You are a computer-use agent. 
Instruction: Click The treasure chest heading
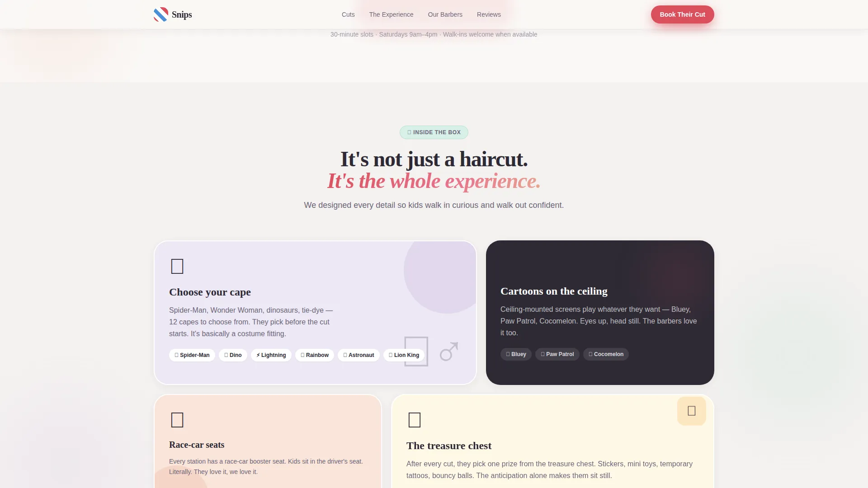pyautogui.click(x=449, y=446)
